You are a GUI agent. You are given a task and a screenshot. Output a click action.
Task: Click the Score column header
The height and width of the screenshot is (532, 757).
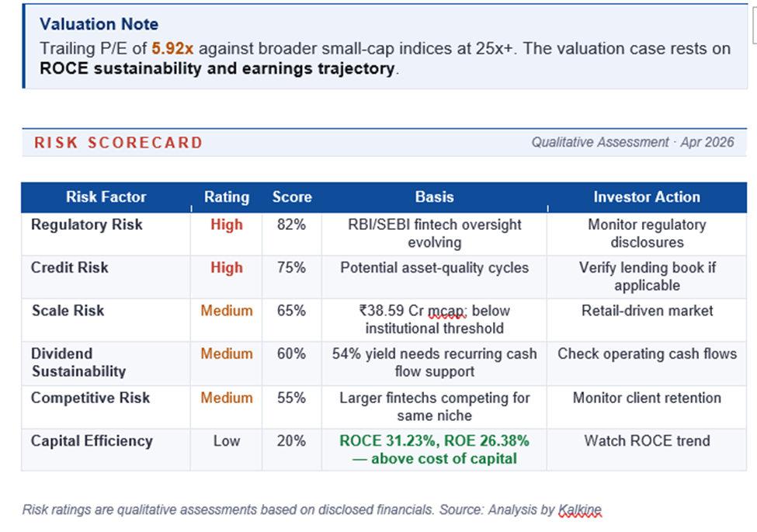click(292, 197)
